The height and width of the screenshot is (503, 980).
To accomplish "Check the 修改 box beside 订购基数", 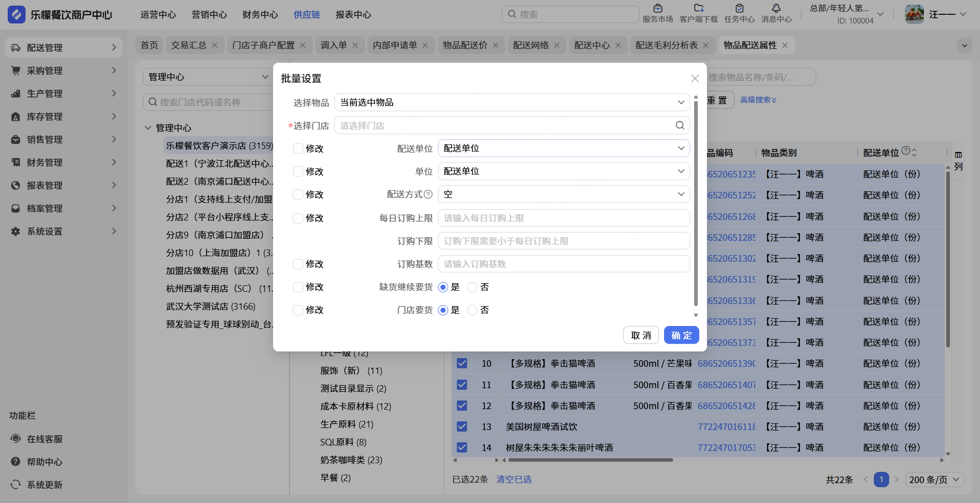I will [298, 264].
